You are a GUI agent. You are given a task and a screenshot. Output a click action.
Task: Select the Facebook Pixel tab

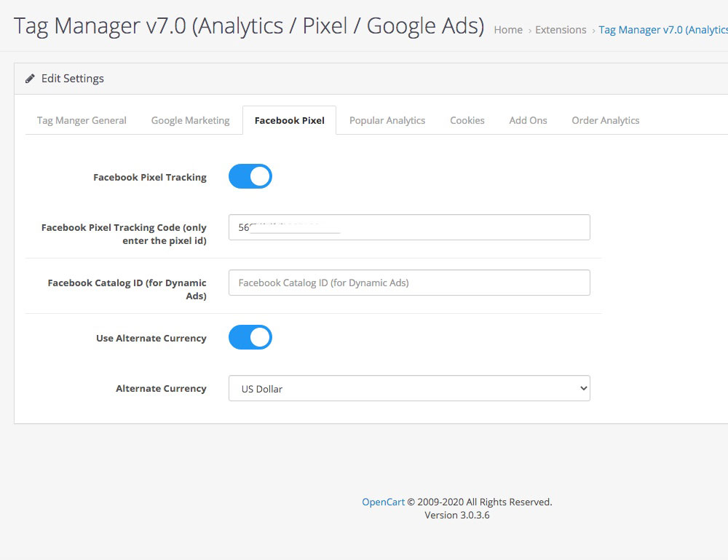point(289,120)
